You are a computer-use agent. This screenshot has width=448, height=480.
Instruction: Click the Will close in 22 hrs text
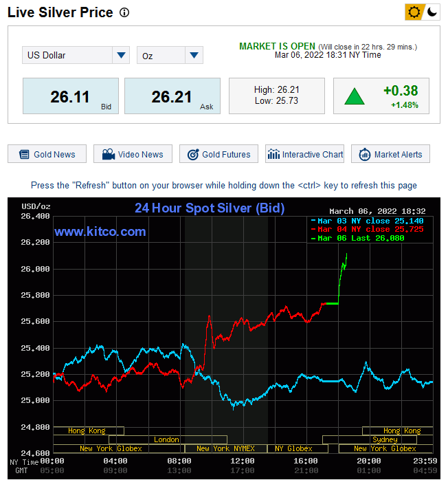coord(368,47)
